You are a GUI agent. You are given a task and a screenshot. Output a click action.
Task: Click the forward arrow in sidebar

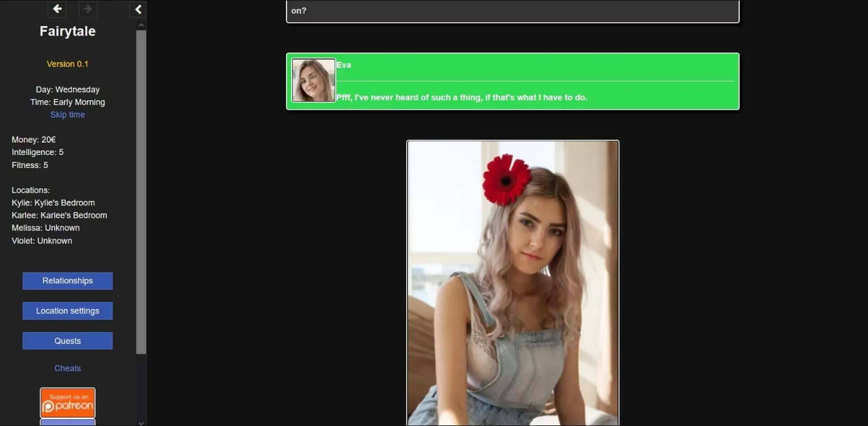[x=88, y=9]
